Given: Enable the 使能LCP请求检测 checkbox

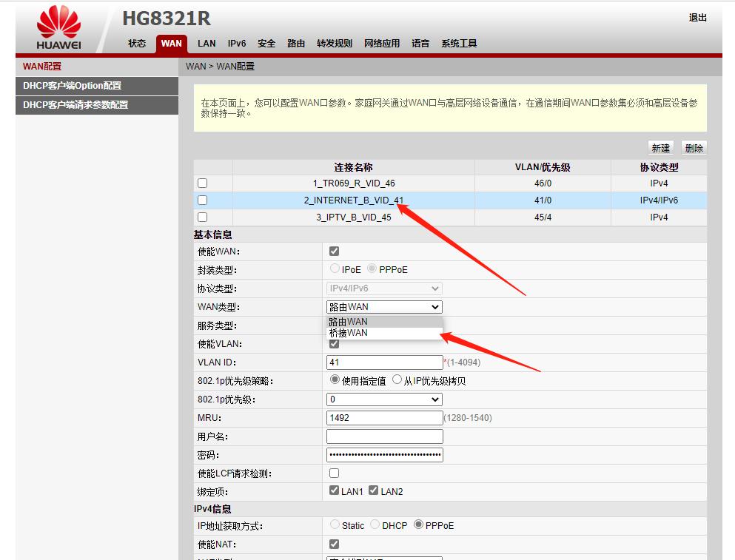Looking at the screenshot, I should coord(333,473).
